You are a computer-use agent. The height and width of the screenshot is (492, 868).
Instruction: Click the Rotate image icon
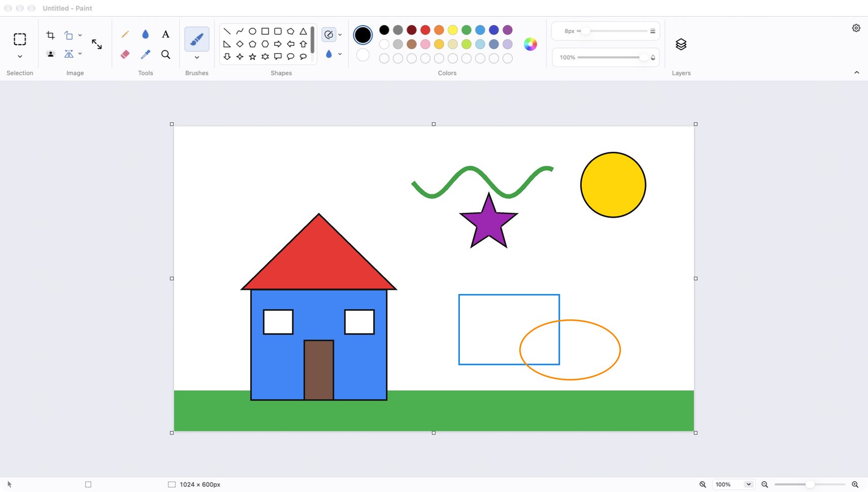pyautogui.click(x=69, y=35)
